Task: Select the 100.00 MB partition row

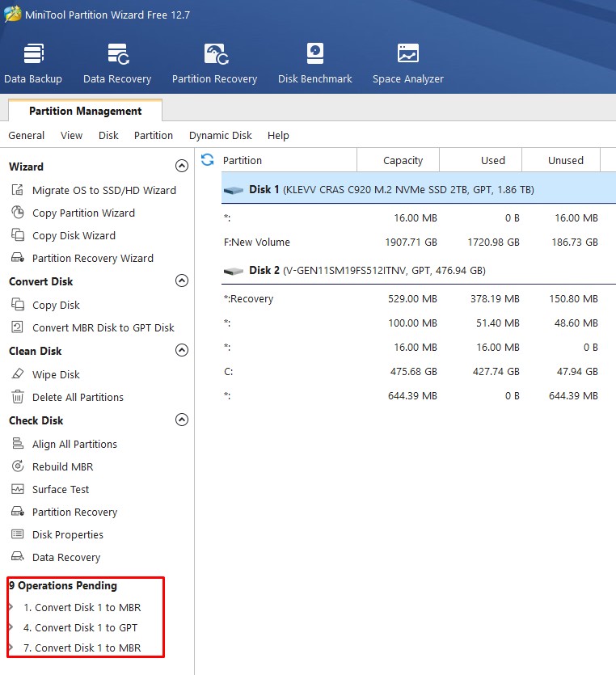Action: [x=419, y=323]
